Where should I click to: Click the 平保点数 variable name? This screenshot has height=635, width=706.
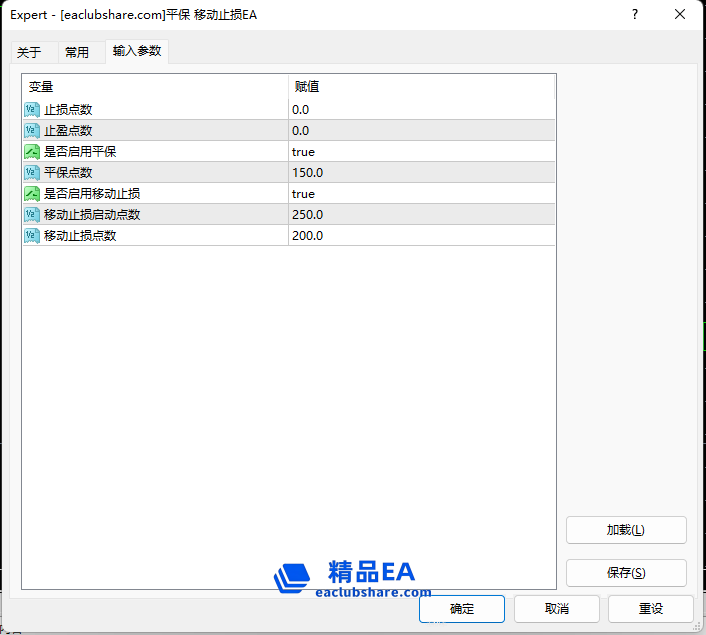[68, 172]
